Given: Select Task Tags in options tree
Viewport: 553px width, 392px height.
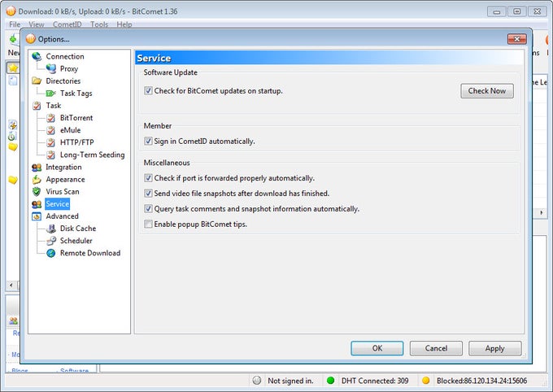Looking at the screenshot, I should click(76, 94).
